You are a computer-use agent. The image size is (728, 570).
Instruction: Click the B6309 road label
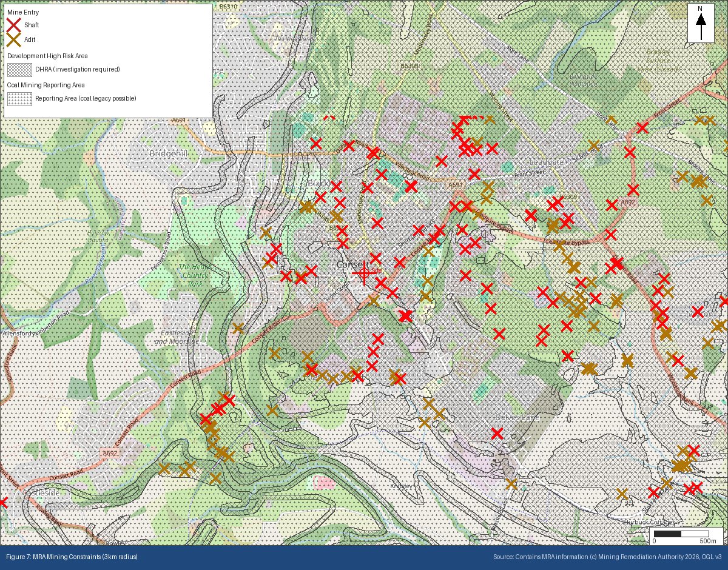click(568, 197)
